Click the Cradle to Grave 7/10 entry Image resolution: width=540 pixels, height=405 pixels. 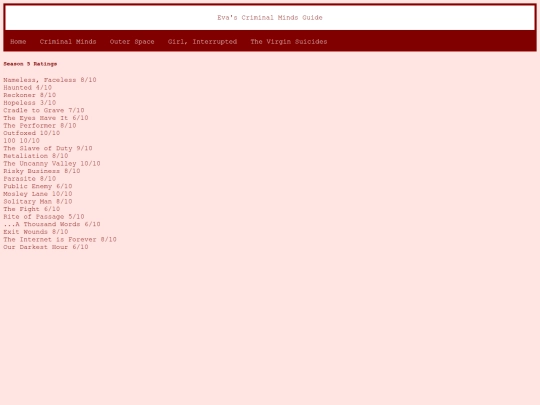[44, 110]
